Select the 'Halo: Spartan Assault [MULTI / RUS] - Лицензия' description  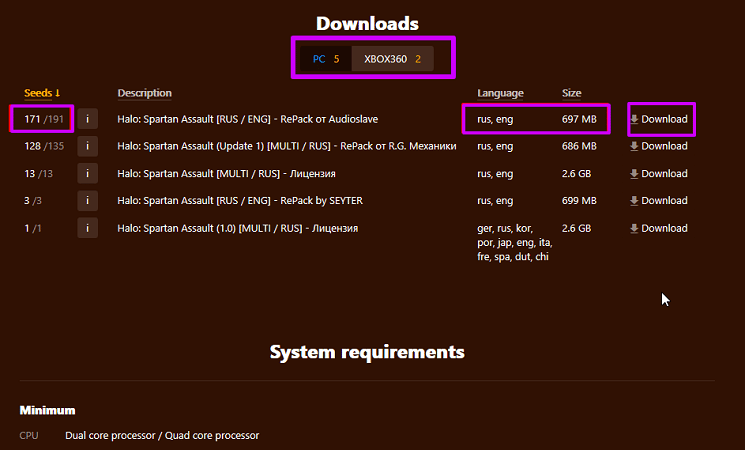[x=226, y=174]
